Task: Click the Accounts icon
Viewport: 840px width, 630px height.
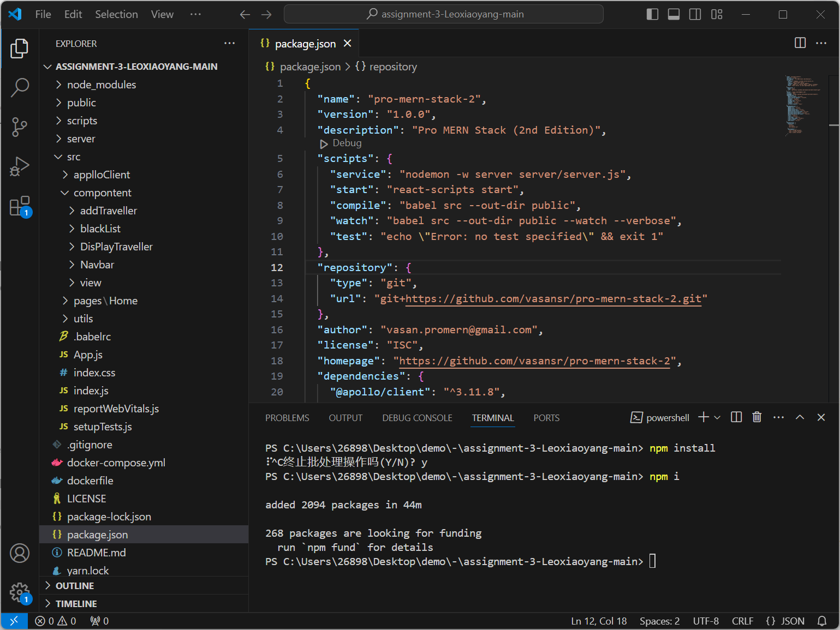Action: (x=20, y=553)
